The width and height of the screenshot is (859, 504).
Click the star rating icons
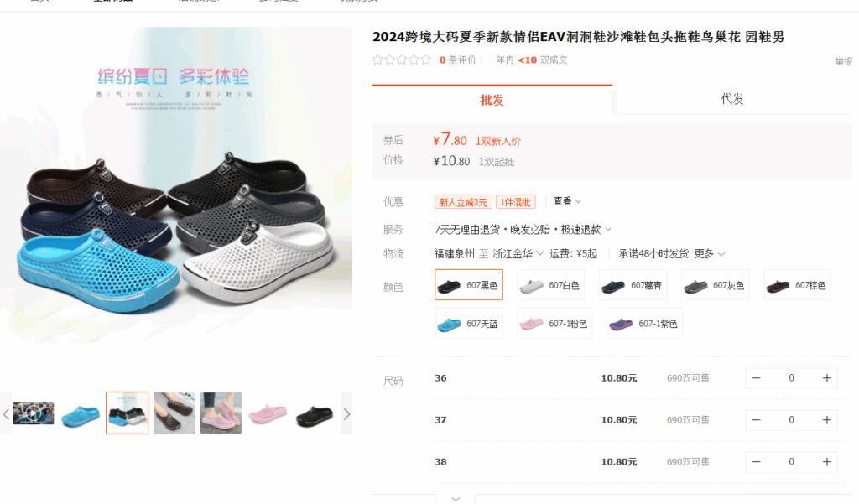click(x=402, y=60)
